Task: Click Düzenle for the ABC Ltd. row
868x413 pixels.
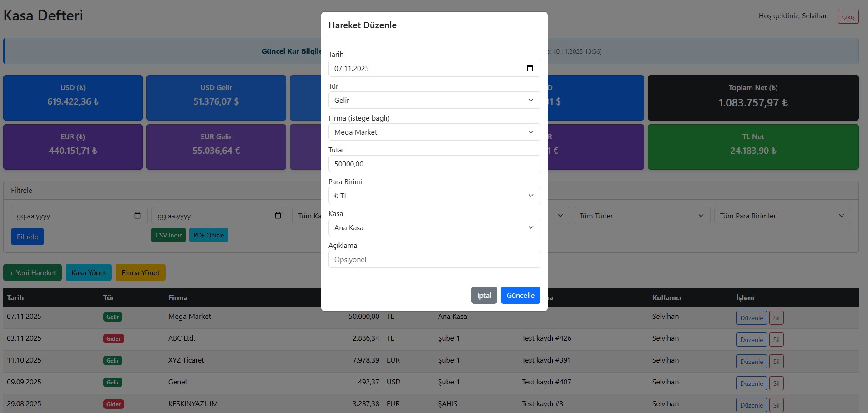Action: [x=751, y=340]
